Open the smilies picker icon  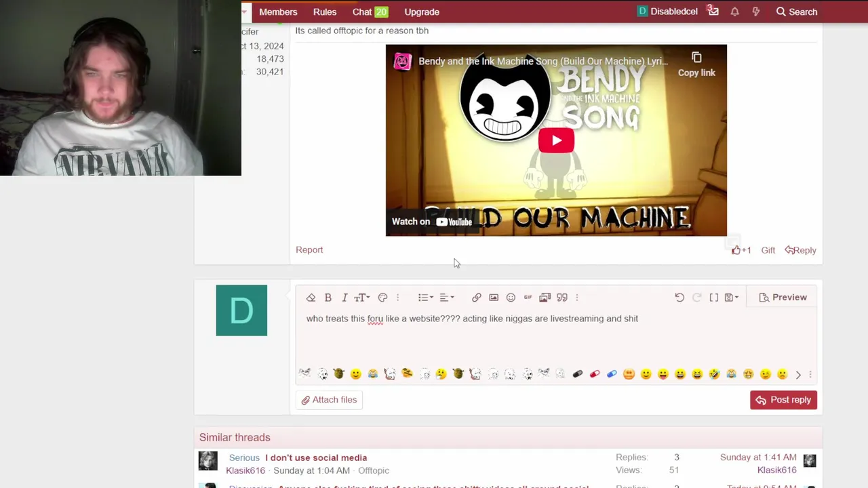pos(511,298)
